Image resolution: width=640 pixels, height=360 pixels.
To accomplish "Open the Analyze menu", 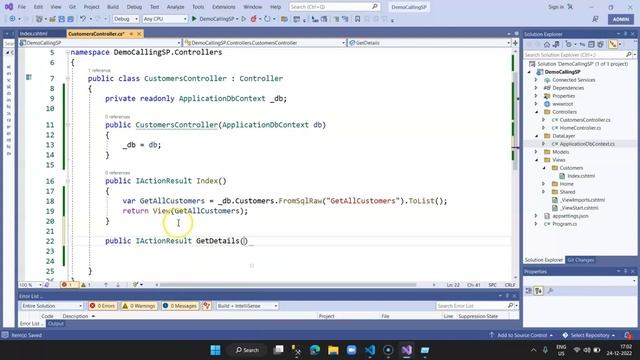I will (176, 7).
